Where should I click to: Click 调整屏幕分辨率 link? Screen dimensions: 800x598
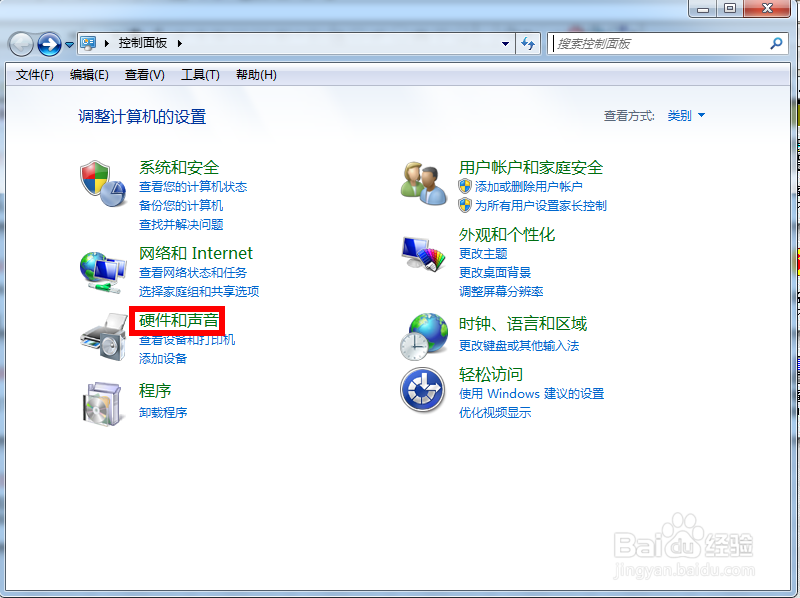click(501, 291)
